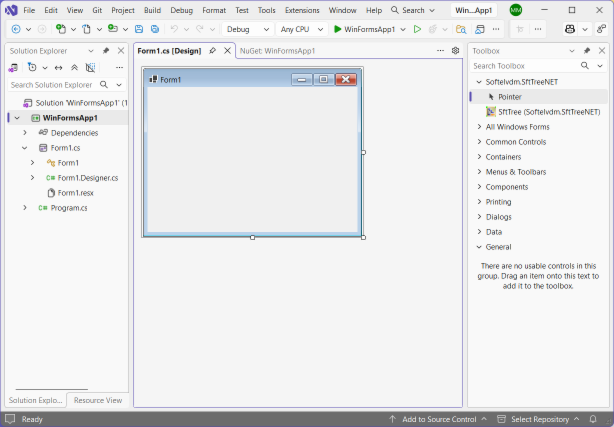Toggle Show All Files in Solution Explorer
This screenshot has width=614, height=427.
coord(90,68)
